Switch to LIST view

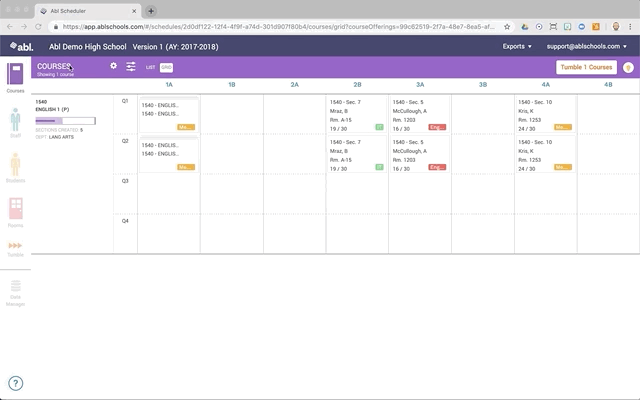click(x=150, y=67)
